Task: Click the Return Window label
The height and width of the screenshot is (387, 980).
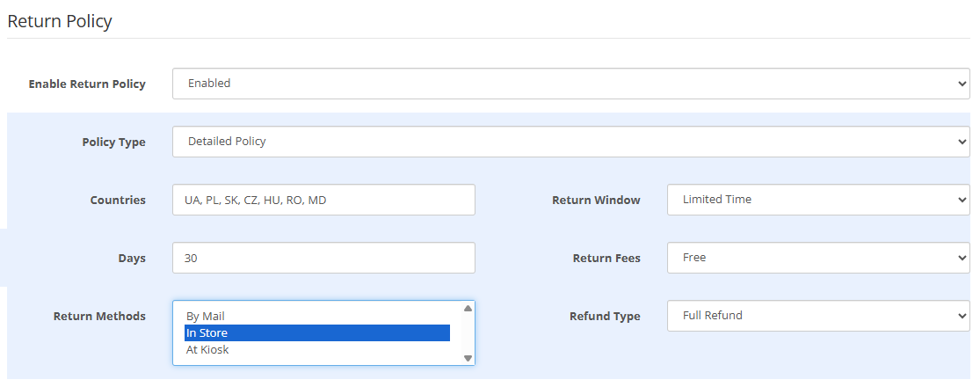Action: click(x=596, y=201)
